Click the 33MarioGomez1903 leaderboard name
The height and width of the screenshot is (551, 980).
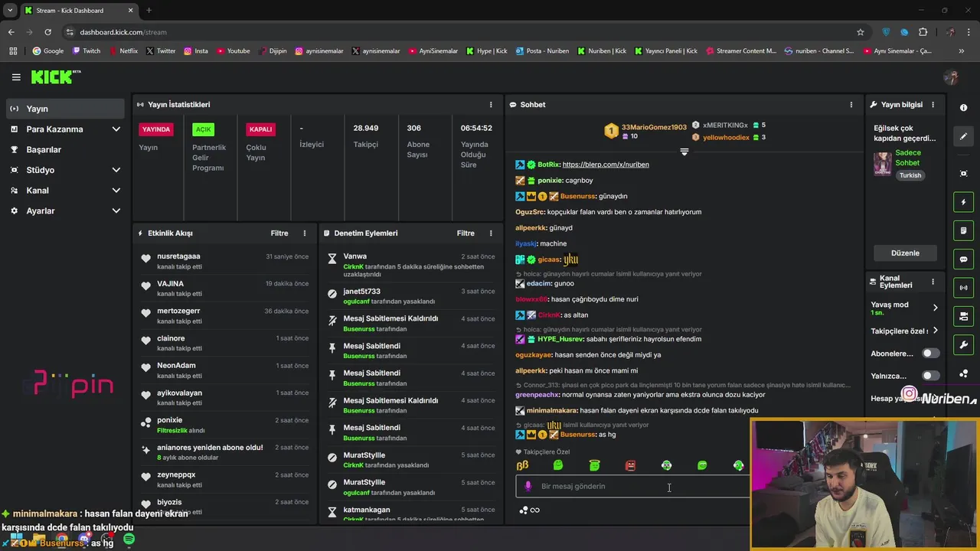[654, 127]
